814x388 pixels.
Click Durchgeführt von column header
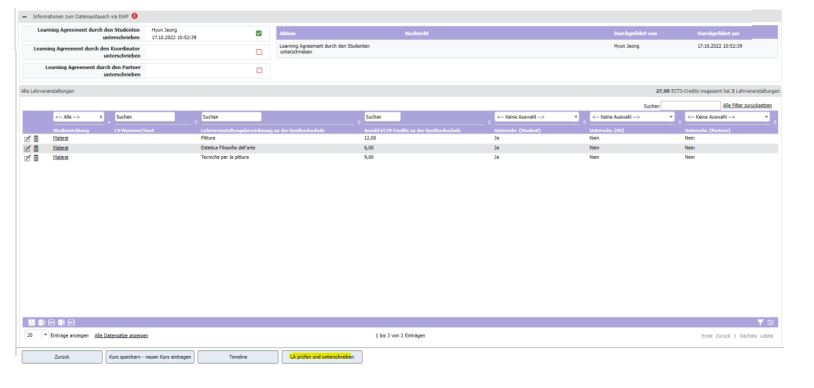(635, 34)
